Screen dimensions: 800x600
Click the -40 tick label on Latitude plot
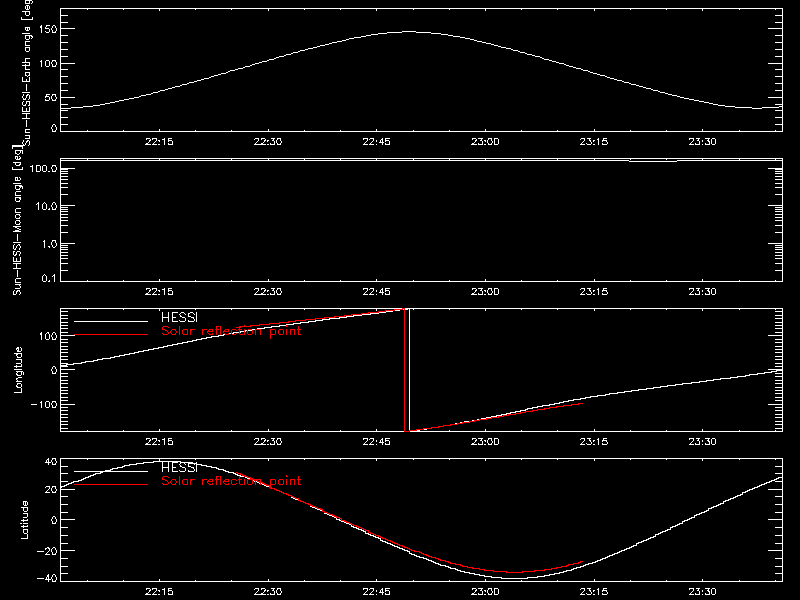click(47, 578)
